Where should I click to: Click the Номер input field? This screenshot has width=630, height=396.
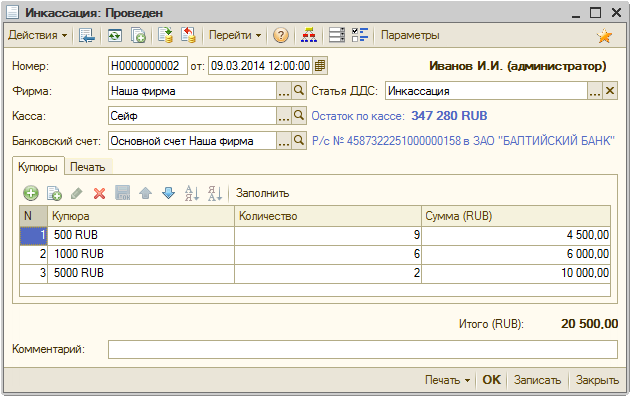pos(147,65)
